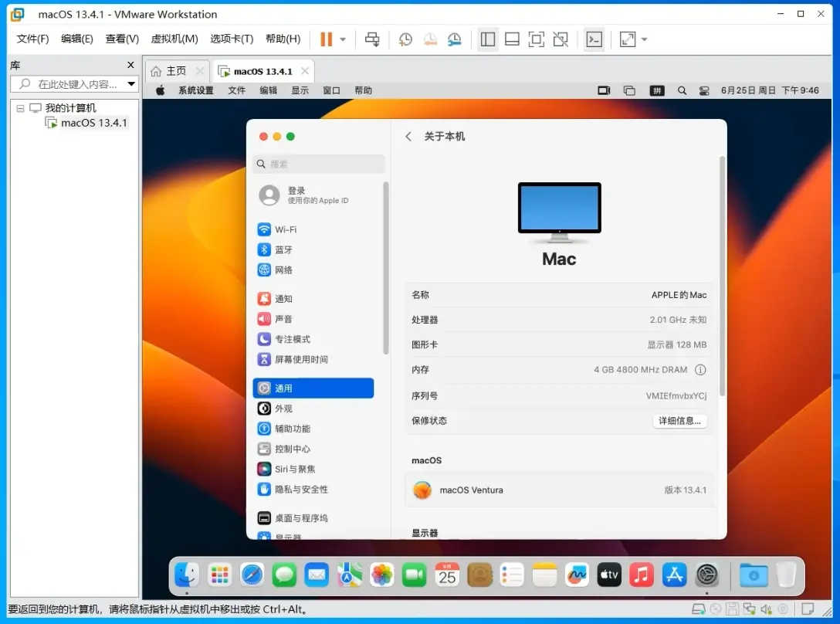Click macOS Ventura version row
This screenshot has height=624, width=840.
[559, 490]
